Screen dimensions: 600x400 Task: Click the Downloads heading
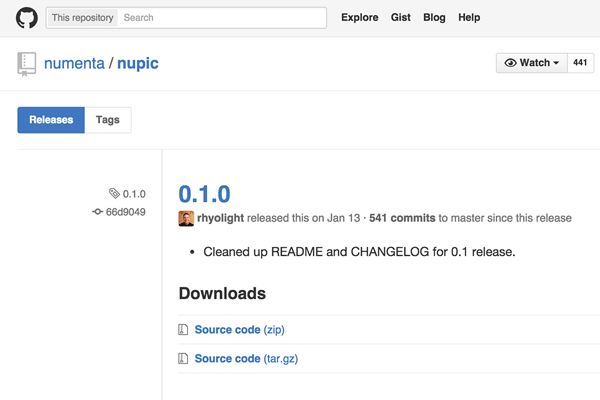(222, 294)
